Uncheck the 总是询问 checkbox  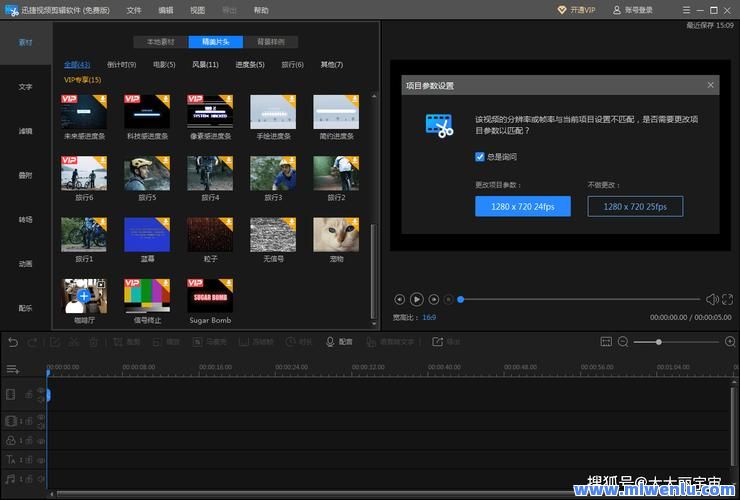click(x=480, y=157)
